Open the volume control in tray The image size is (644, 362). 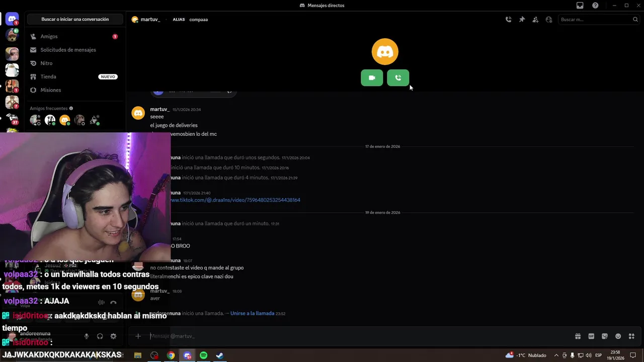coord(589,355)
